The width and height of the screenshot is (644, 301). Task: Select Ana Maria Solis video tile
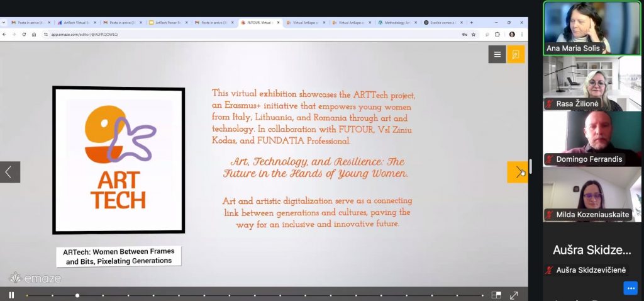click(592, 28)
